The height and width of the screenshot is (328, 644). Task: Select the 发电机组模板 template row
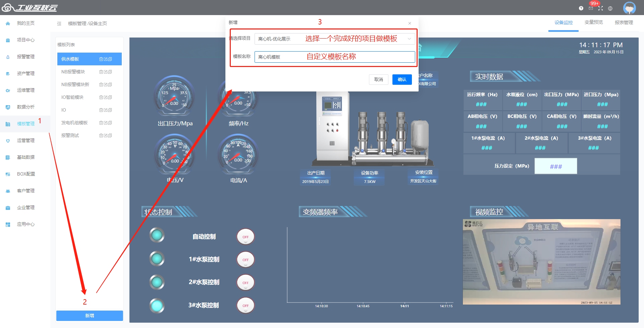click(x=90, y=123)
